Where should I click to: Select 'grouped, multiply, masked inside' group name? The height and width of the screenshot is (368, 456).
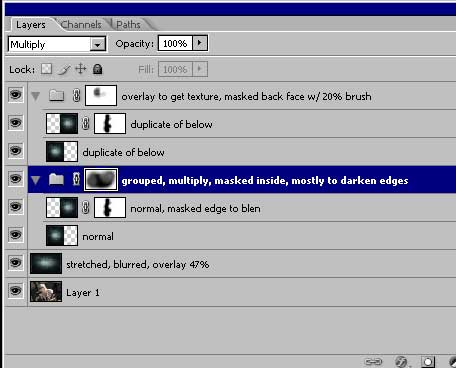tap(265, 180)
